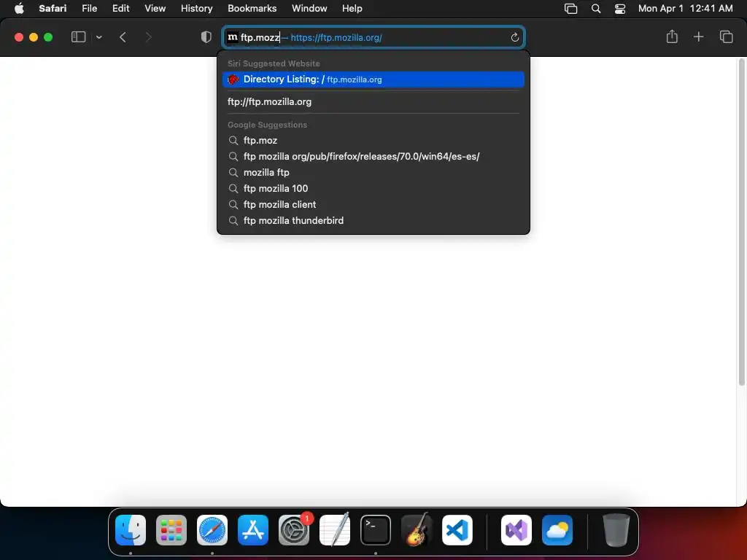Open the Window menu
This screenshot has width=747, height=560.
coord(309,8)
